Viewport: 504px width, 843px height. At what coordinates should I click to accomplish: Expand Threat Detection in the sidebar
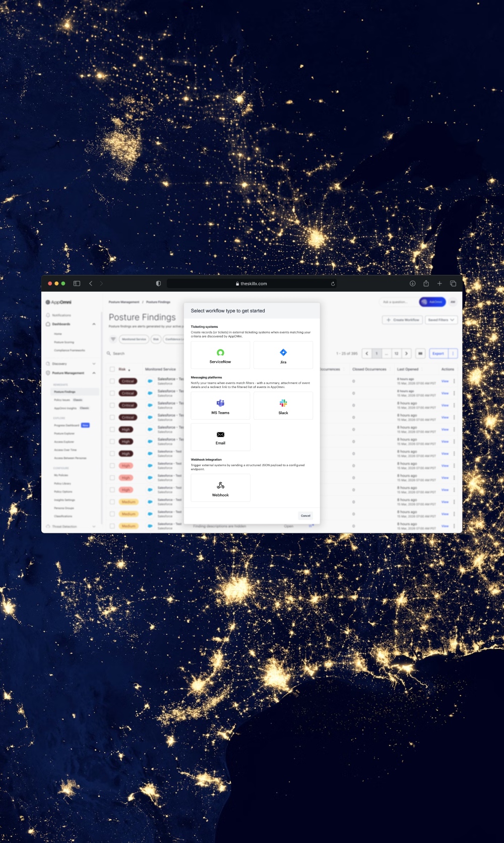[x=94, y=526]
